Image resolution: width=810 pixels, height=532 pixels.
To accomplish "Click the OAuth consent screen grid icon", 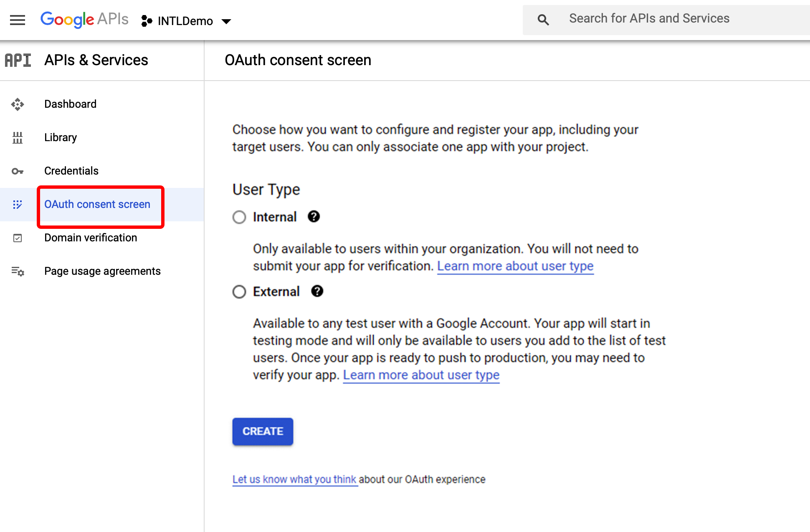I will (x=17, y=204).
